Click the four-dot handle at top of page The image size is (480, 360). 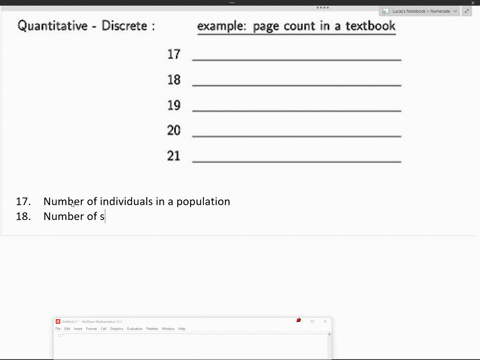pos(323,7)
